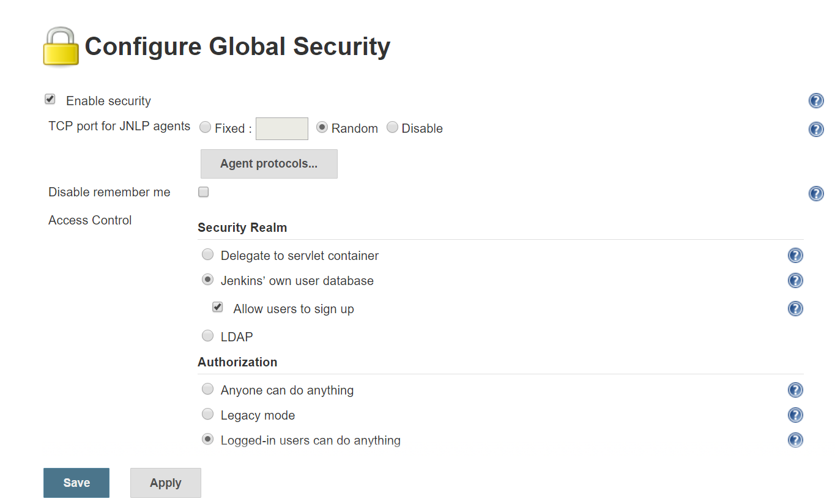This screenshot has height=504, width=835.
Task: Choose Disable for the JNLP agents port
Action: (392, 127)
